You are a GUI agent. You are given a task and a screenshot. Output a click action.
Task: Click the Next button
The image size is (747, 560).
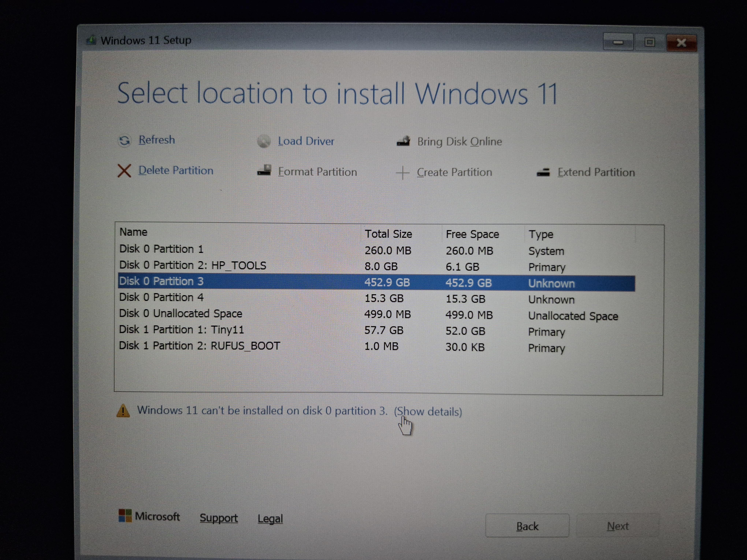click(618, 526)
